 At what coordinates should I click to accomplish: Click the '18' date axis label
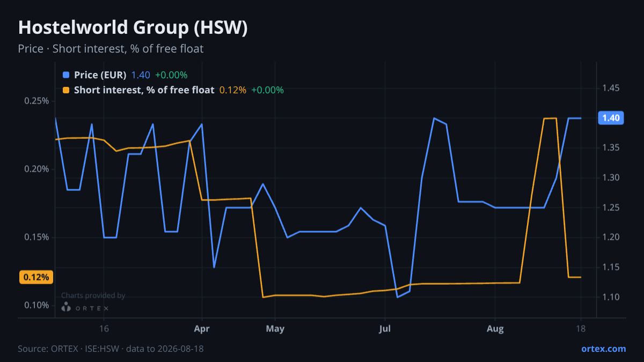pyautogui.click(x=580, y=329)
